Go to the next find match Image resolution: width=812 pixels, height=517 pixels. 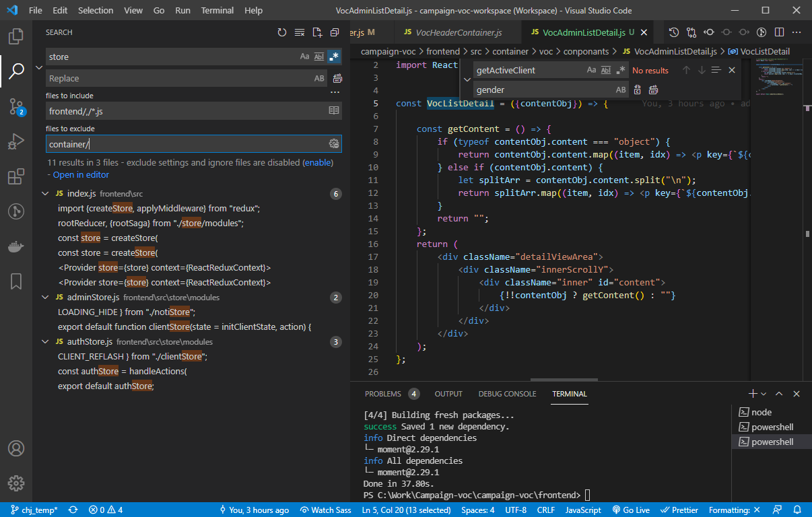click(702, 70)
